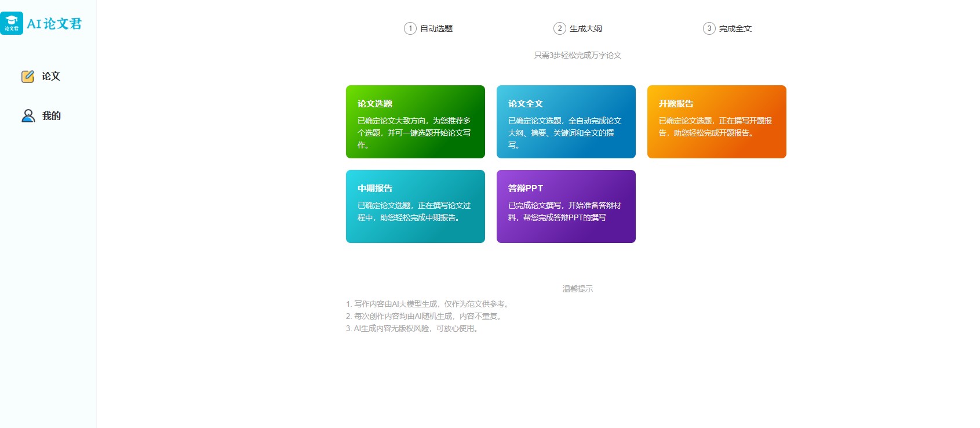Image resolution: width=980 pixels, height=428 pixels.
Task: Click the step 2 circled number icon
Action: [560, 28]
